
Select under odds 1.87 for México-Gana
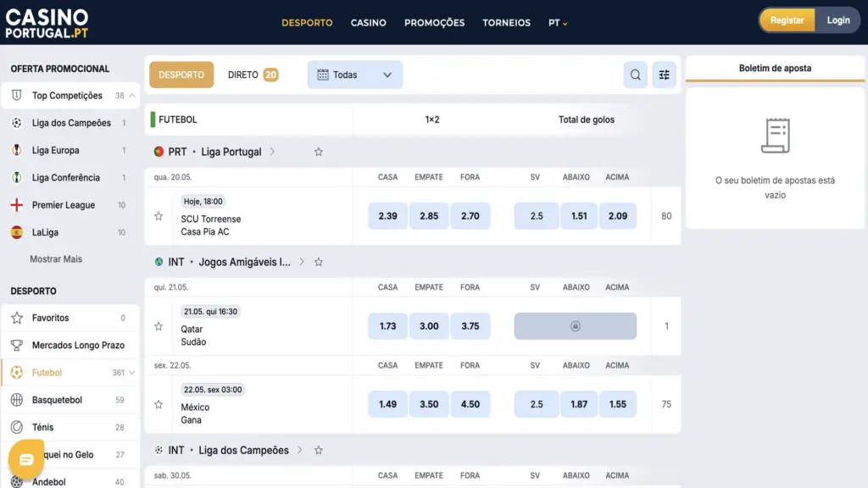pyautogui.click(x=579, y=404)
